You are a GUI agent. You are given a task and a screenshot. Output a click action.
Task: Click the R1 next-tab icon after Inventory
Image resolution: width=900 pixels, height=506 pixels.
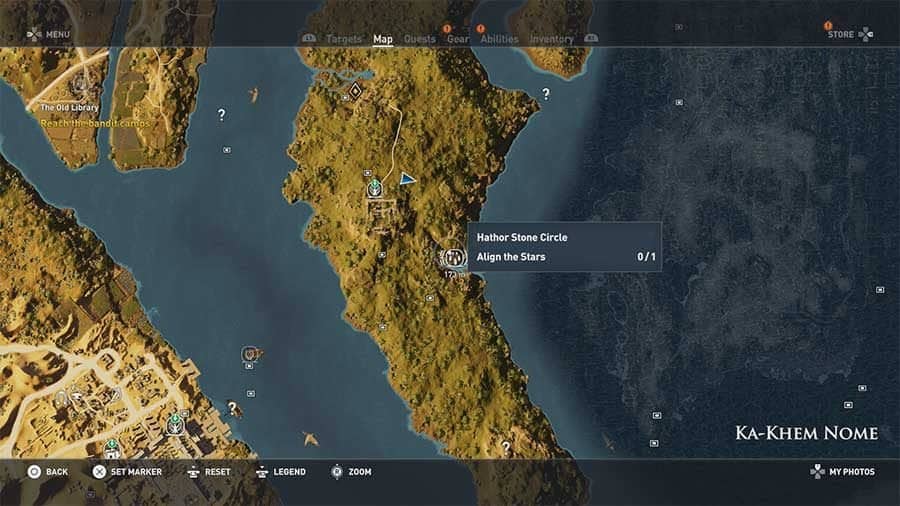(x=591, y=38)
